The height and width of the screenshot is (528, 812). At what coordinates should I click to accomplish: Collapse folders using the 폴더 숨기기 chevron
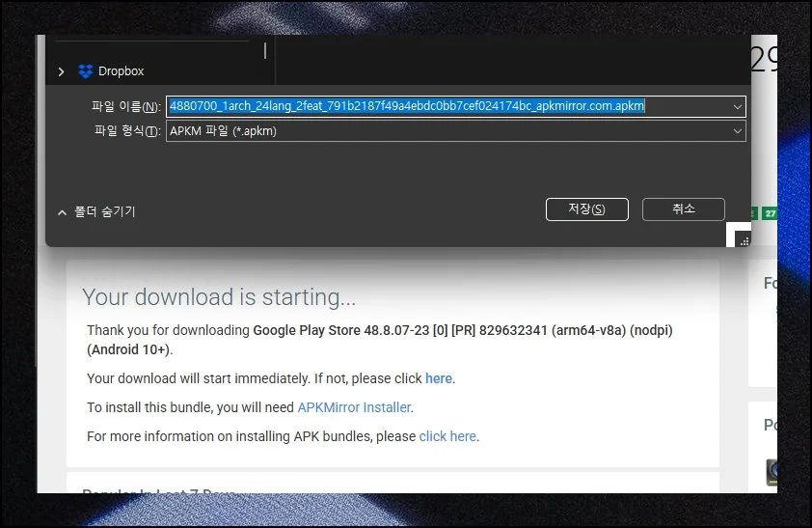(x=62, y=212)
